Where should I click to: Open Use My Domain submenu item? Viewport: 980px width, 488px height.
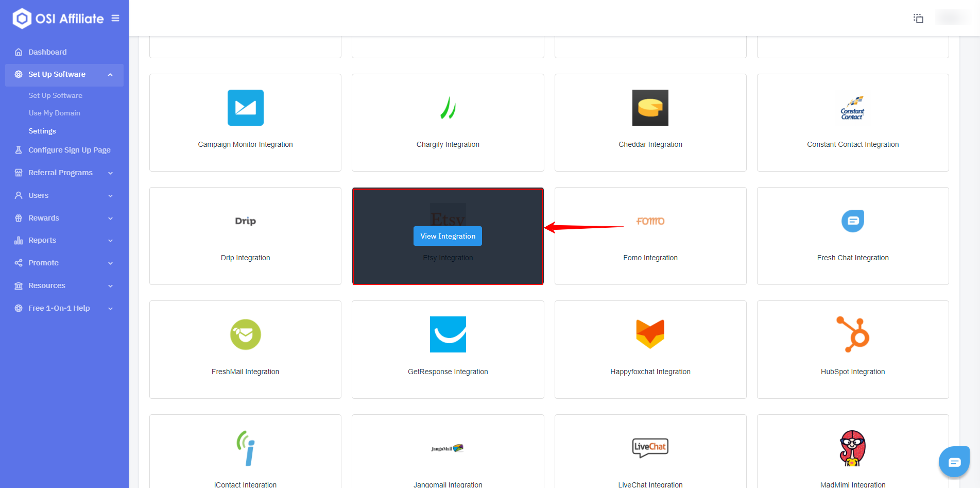tap(54, 113)
